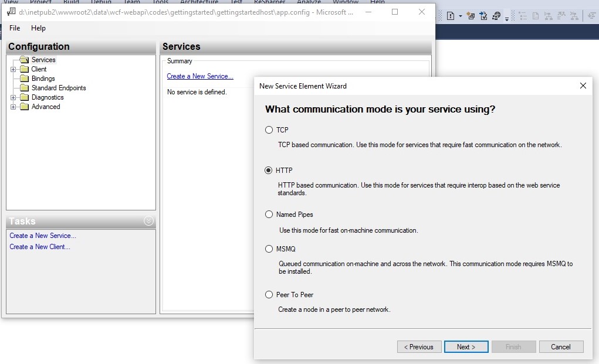Click the Standard Endpoints folder icon
The image size is (599, 364).
coord(24,87)
